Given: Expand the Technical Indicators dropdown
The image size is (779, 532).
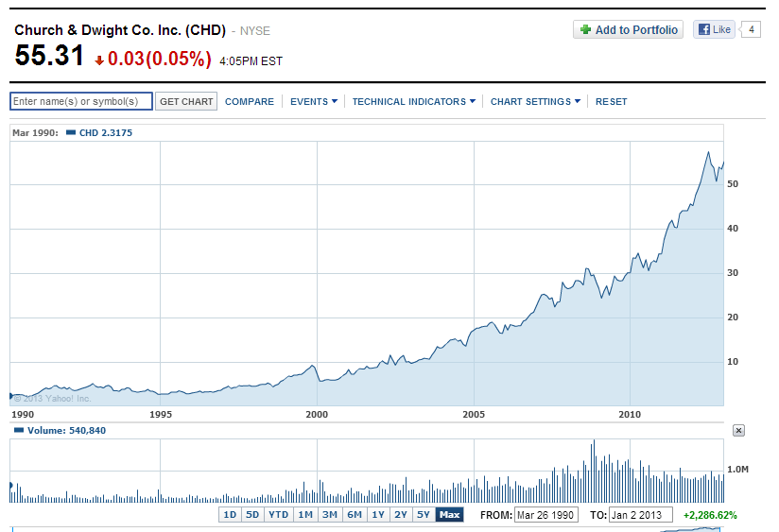Looking at the screenshot, I should pos(414,101).
